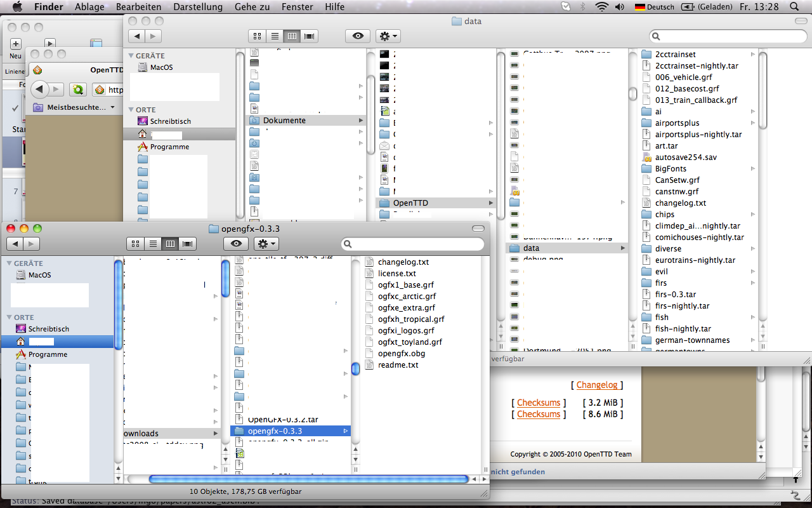Click Checksums link beside 8.6 MiB
Screen dimensions: 812x508
[539, 414]
